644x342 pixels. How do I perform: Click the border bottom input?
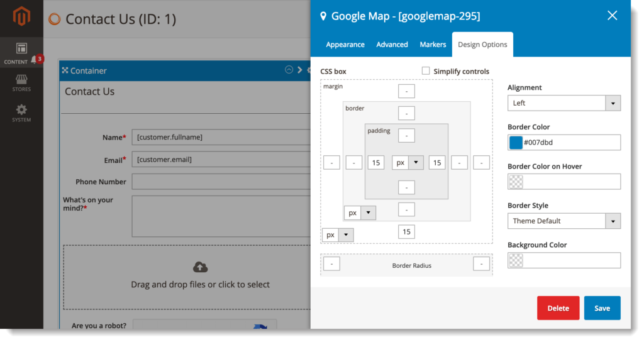(406, 210)
